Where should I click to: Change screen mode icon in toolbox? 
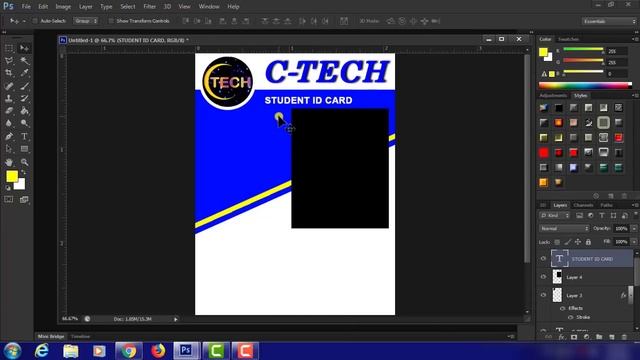pyautogui.click(x=24, y=200)
